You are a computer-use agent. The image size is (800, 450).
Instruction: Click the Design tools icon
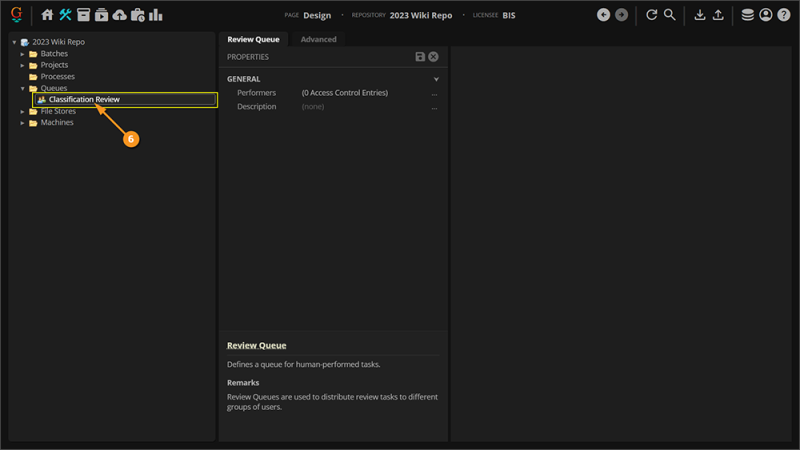click(x=65, y=15)
